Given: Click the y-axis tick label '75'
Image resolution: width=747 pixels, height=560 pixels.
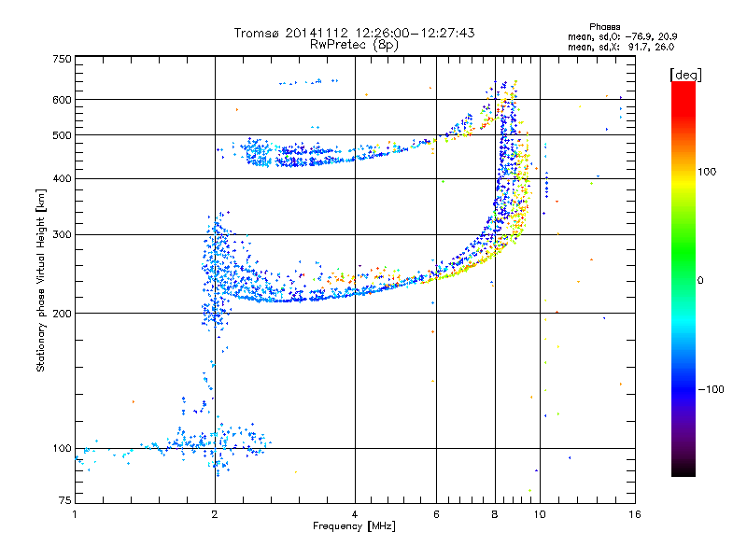Looking at the screenshot, I should pos(65,500).
